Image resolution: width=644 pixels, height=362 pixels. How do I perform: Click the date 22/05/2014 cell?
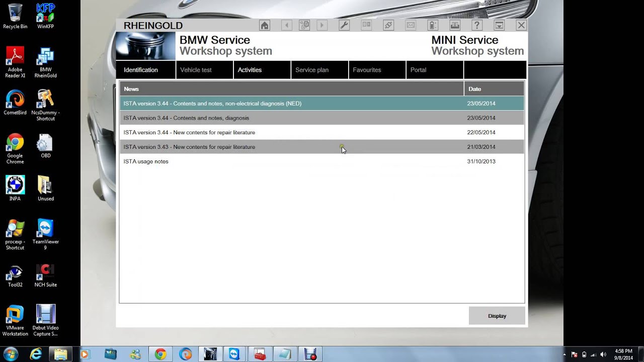pyautogui.click(x=481, y=132)
